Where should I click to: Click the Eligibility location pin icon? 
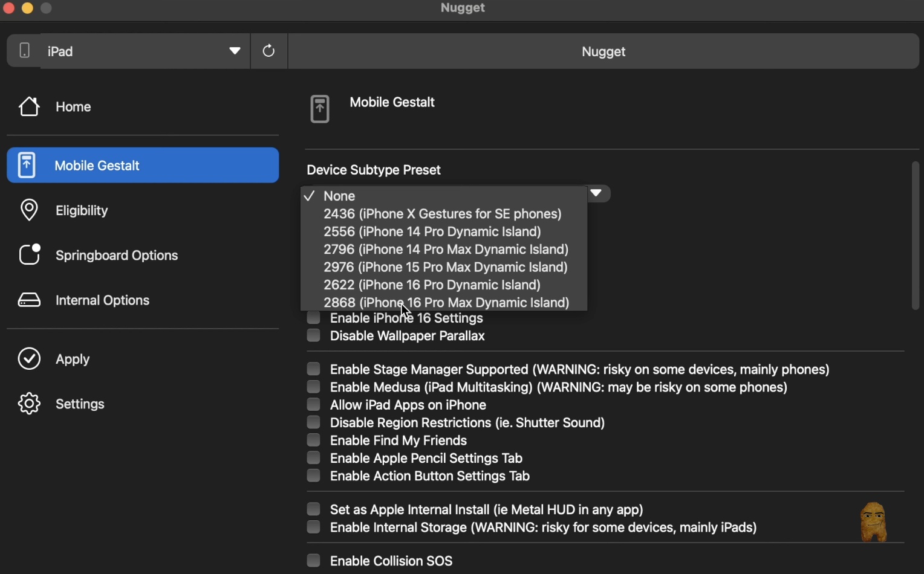click(x=29, y=210)
